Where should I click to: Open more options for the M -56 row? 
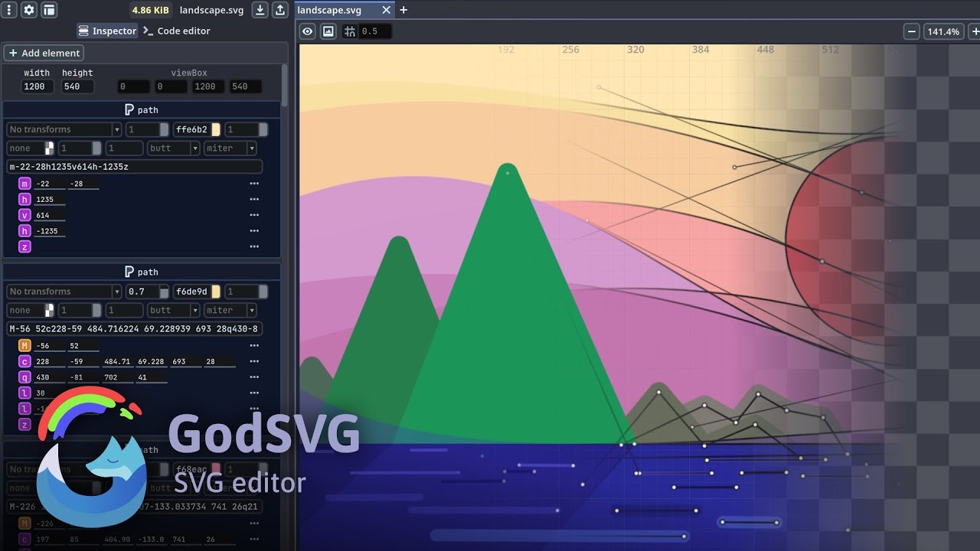pyautogui.click(x=254, y=346)
